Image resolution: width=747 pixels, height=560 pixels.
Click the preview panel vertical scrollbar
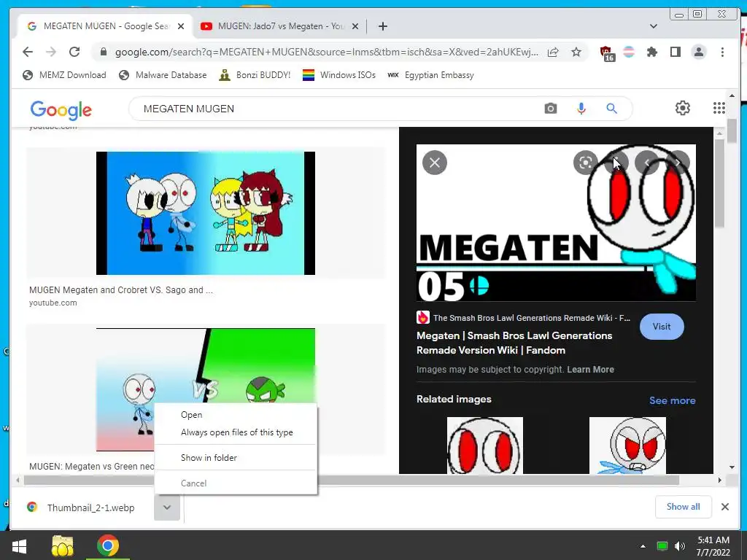(x=719, y=183)
